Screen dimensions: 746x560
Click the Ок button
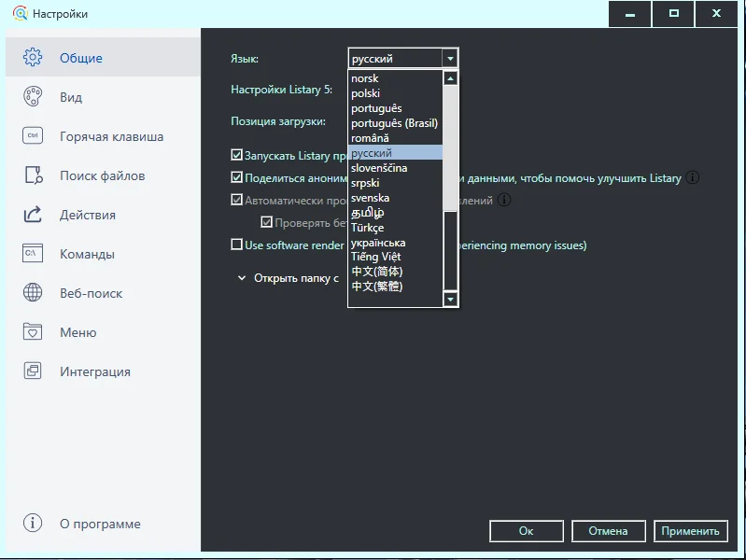(x=526, y=531)
